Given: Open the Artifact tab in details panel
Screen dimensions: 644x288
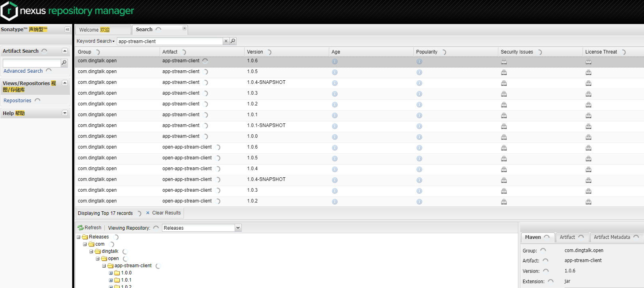Looking at the screenshot, I should coord(572,237).
